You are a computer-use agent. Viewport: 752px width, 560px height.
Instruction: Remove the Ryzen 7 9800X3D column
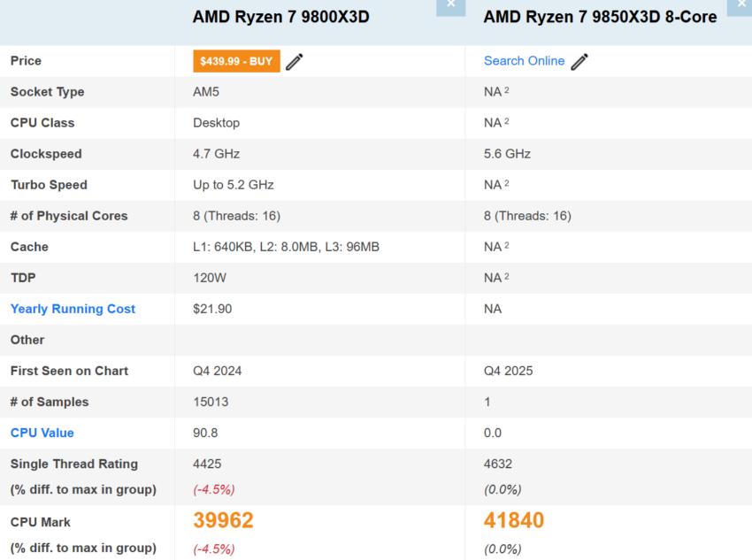(451, 4)
